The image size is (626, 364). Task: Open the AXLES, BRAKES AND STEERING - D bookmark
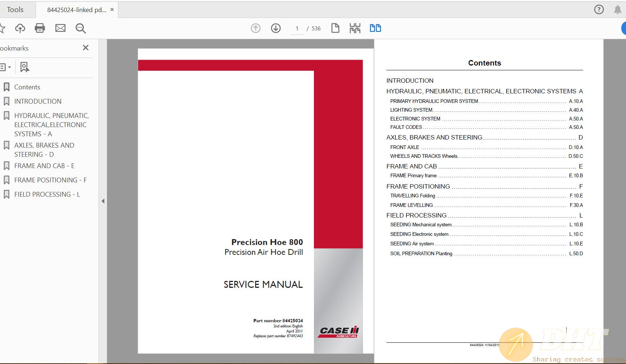coord(44,150)
